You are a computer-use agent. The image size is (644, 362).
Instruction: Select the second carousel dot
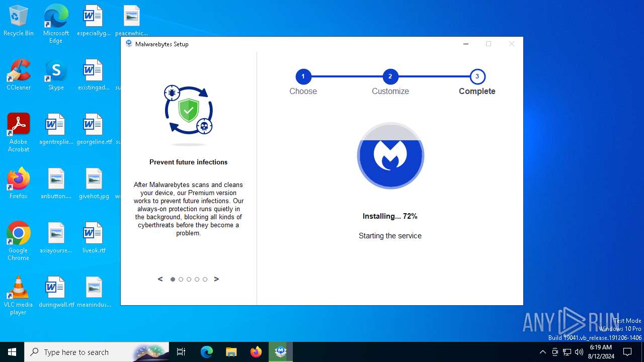click(x=181, y=280)
